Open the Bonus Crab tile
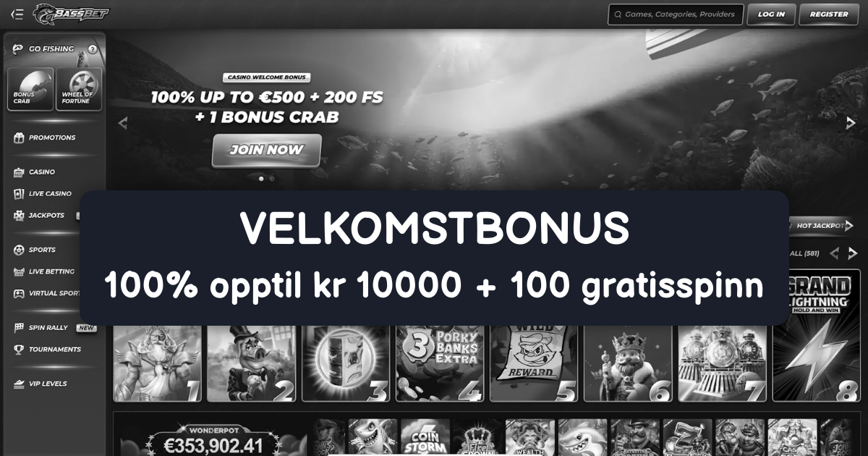Viewport: 868px width, 456px height. click(x=30, y=89)
